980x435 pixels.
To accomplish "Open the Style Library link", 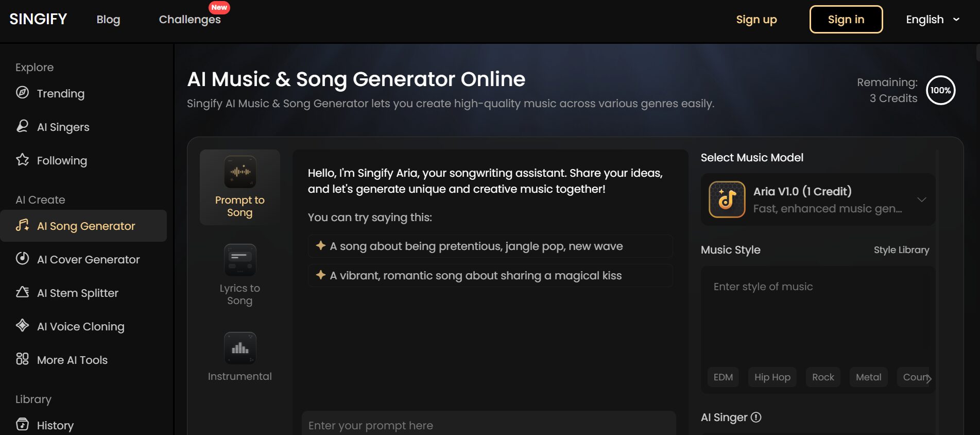I will (x=901, y=250).
